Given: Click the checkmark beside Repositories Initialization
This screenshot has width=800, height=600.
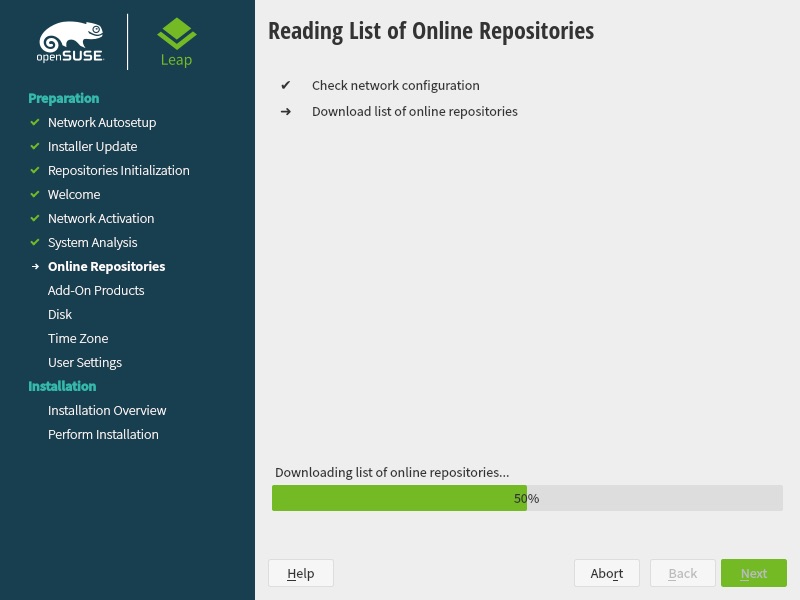Looking at the screenshot, I should 35,170.
